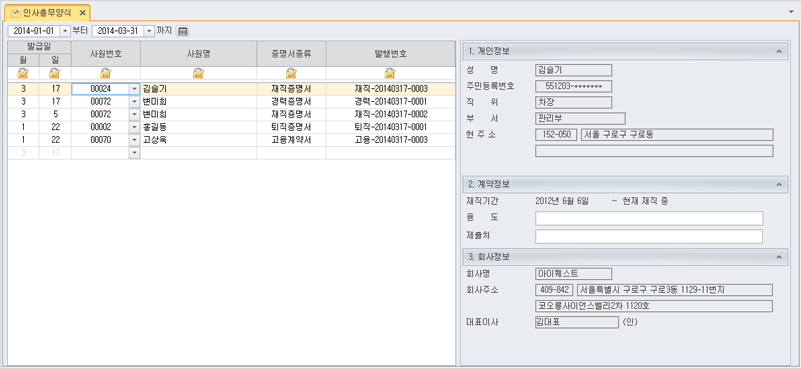Open employee number dropdown for 재직-20140317-0002 row
The width and height of the screenshot is (802, 369).
[x=135, y=115]
